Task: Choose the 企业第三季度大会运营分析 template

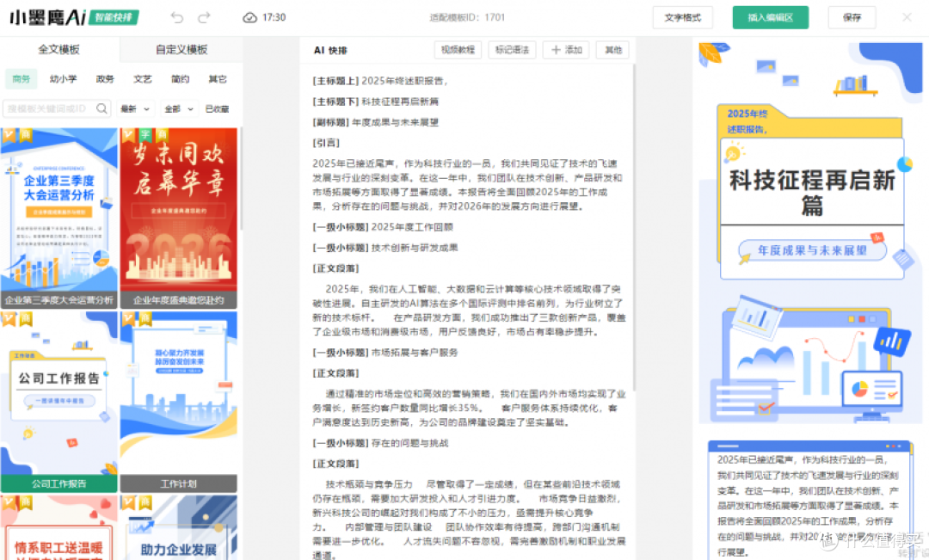Action: click(58, 218)
